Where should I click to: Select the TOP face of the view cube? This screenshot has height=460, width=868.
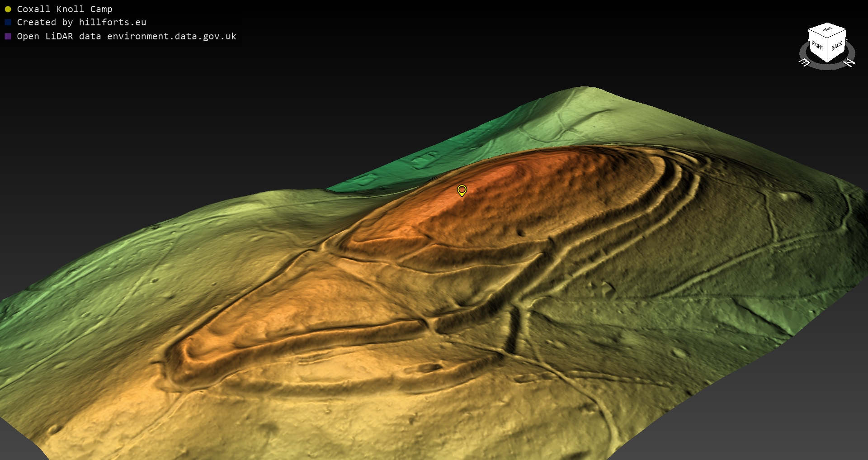[x=827, y=29]
